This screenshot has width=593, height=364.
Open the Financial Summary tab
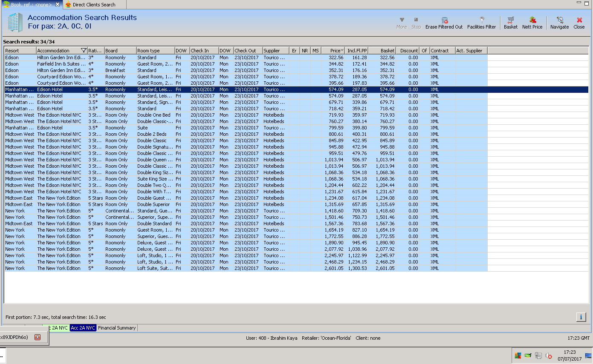117,328
